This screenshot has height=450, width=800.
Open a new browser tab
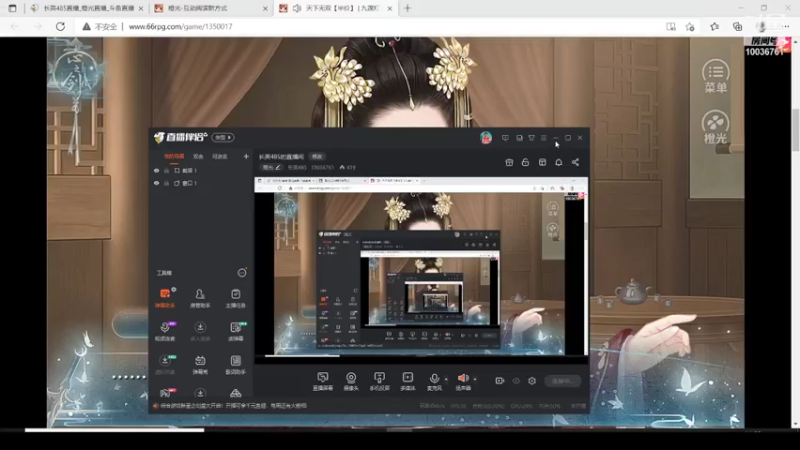(x=407, y=8)
